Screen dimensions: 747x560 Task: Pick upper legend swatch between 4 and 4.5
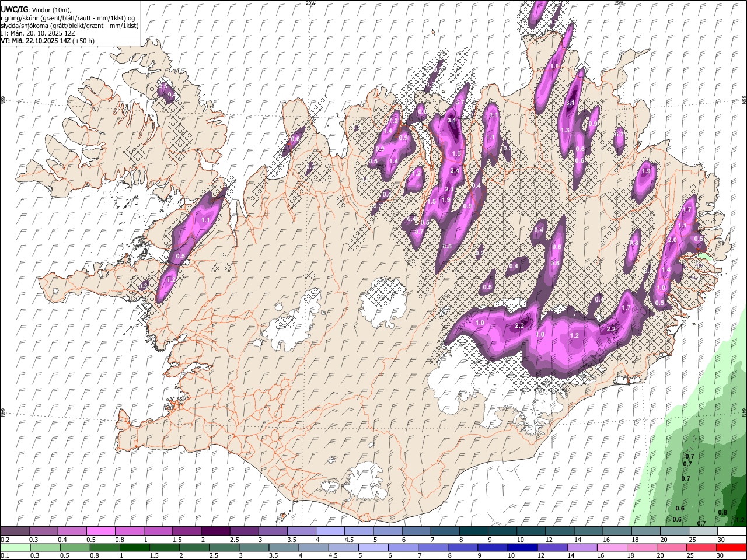330,531
